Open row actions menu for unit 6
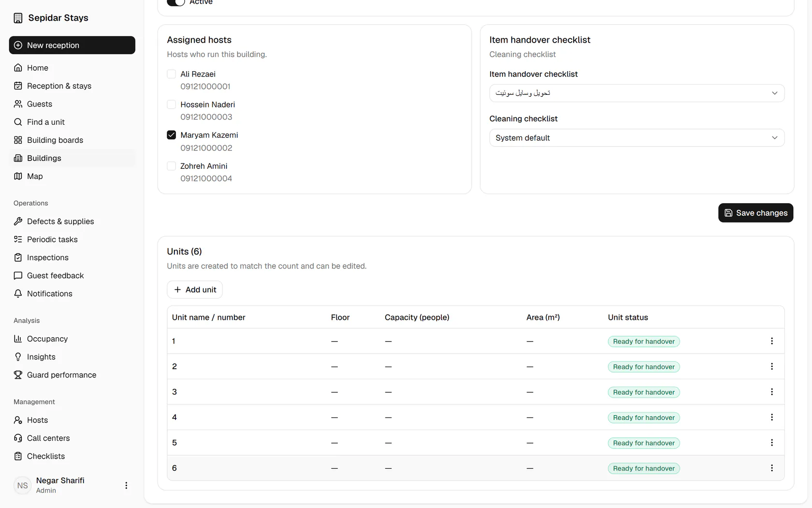This screenshot has width=812, height=508. click(x=772, y=468)
